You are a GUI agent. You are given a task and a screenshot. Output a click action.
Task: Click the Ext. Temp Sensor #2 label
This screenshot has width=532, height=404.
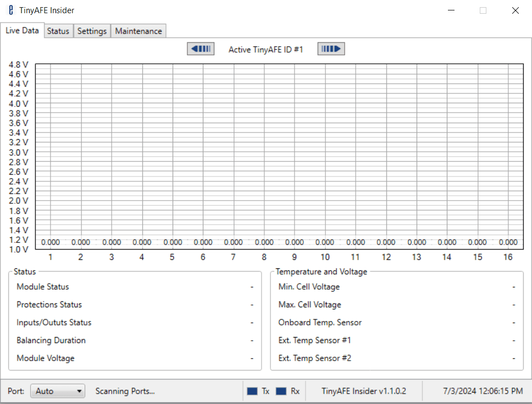[315, 358]
